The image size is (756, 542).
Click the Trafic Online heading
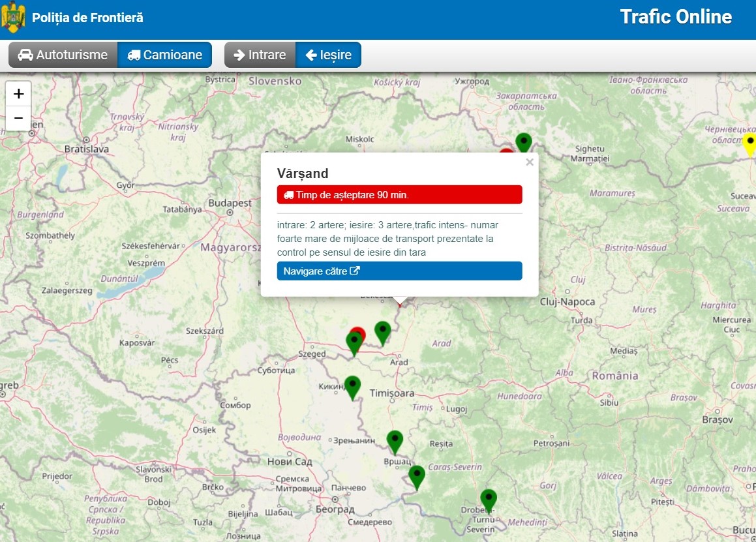pos(676,17)
